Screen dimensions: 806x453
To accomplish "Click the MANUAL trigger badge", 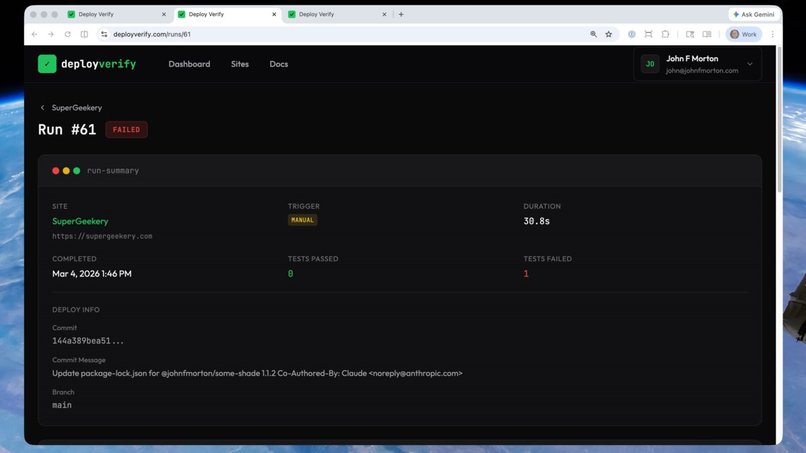I will [302, 220].
